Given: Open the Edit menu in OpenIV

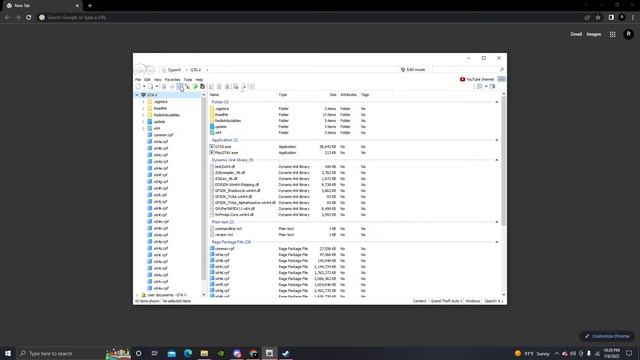Looking at the screenshot, I should click(x=147, y=80).
